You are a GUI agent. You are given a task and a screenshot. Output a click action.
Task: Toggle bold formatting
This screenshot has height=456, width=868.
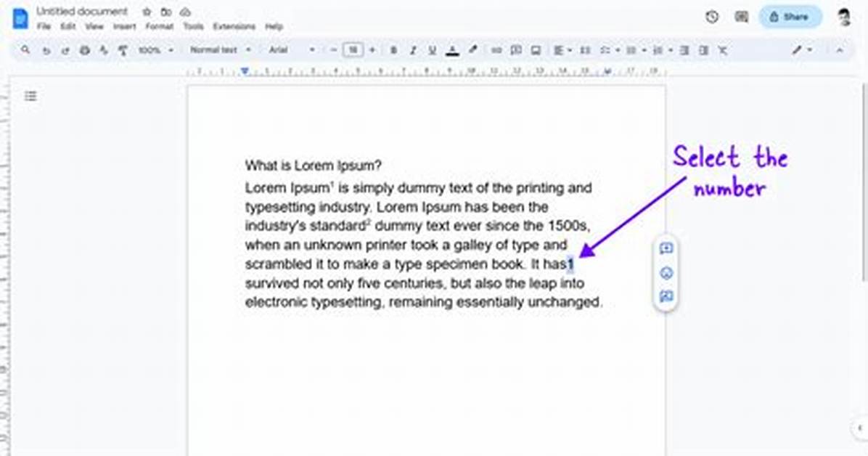coord(393,50)
